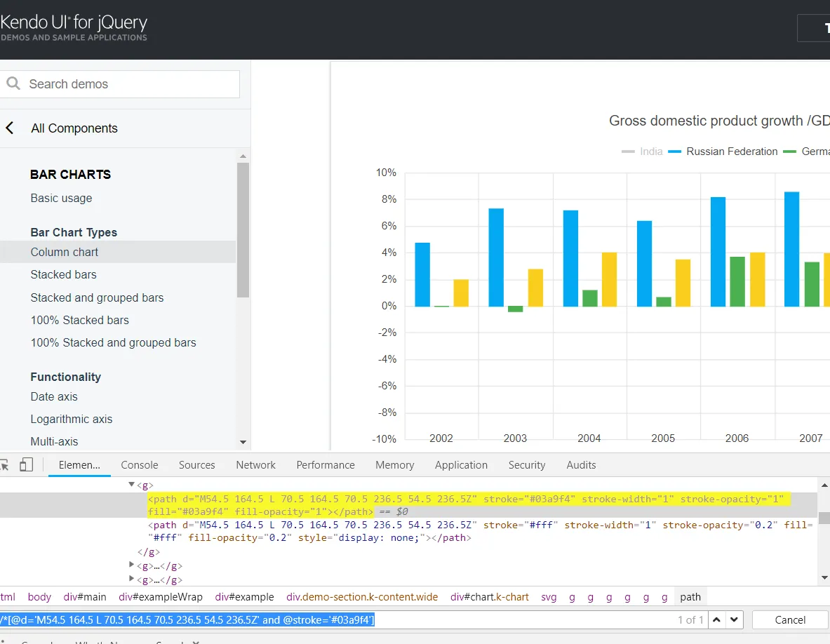Select the highlighted path element row
Image resolution: width=830 pixels, height=644 pixels.
pos(408,505)
